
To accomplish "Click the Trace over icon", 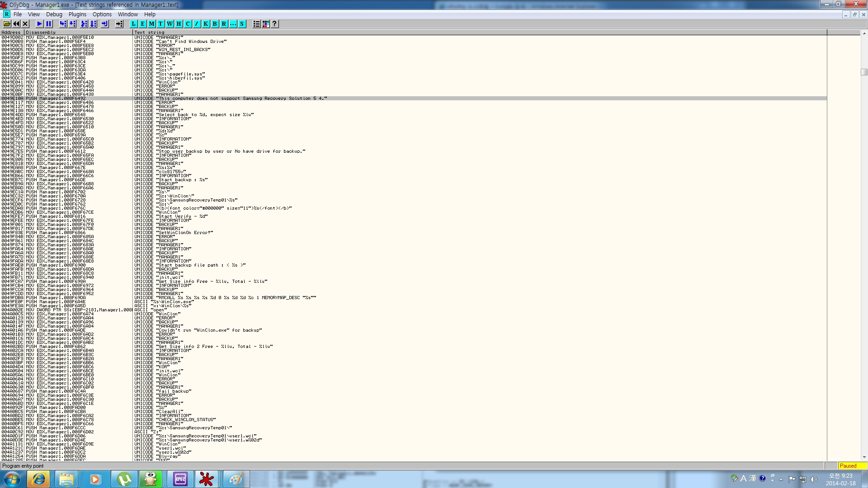I will pyautogui.click(x=93, y=24).
